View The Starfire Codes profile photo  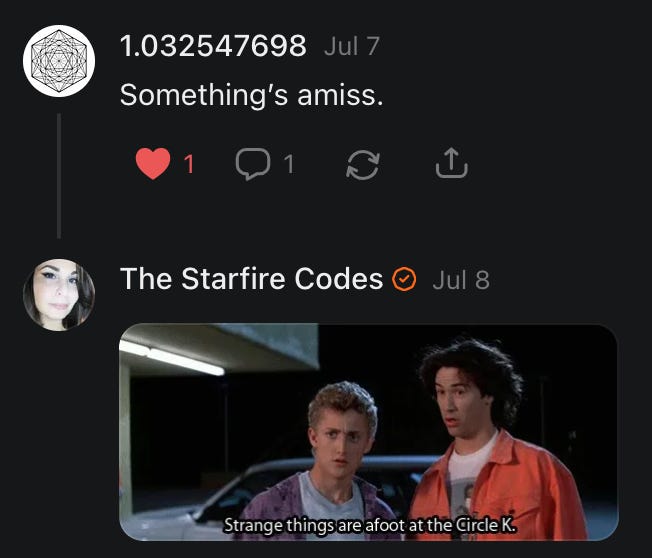coord(59,295)
